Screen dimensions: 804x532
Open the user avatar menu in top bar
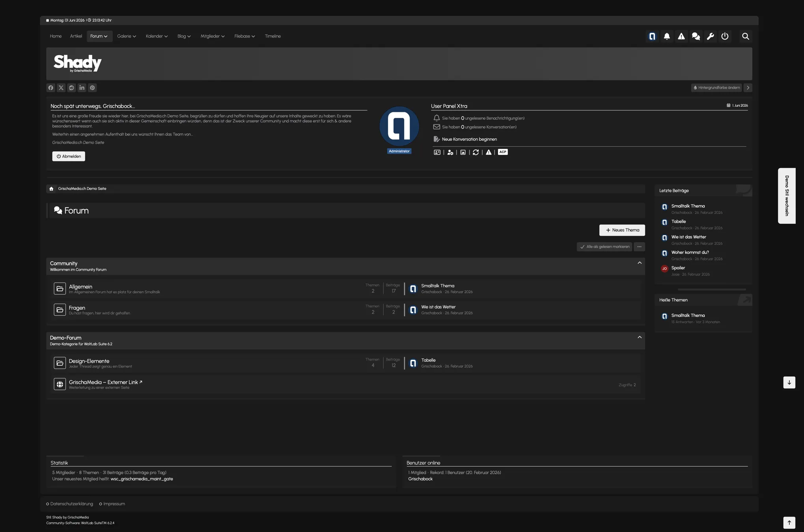(652, 36)
